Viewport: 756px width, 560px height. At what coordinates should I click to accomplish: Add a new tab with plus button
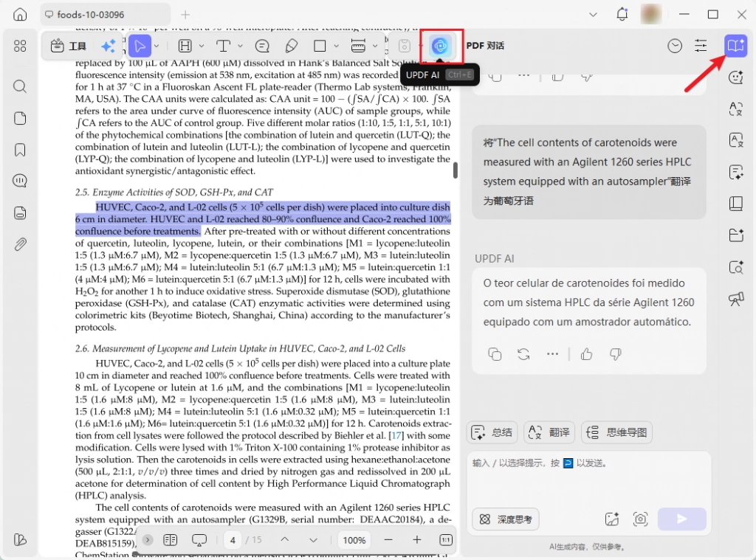(185, 15)
